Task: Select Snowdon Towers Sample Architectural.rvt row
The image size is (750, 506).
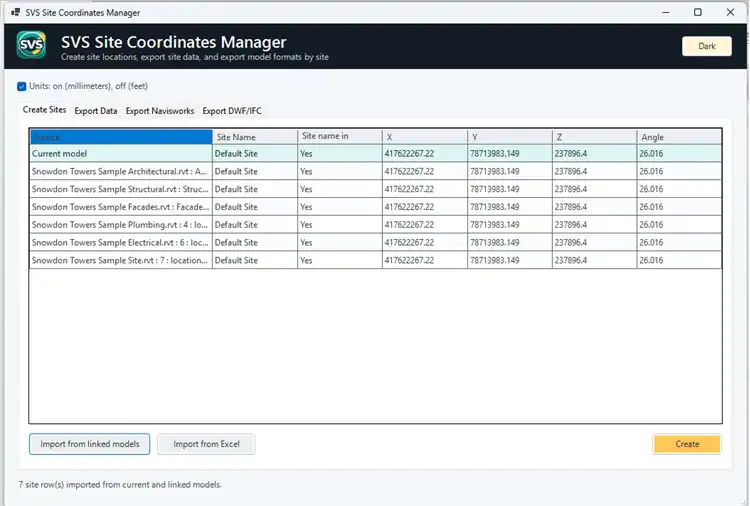Action: coord(375,171)
